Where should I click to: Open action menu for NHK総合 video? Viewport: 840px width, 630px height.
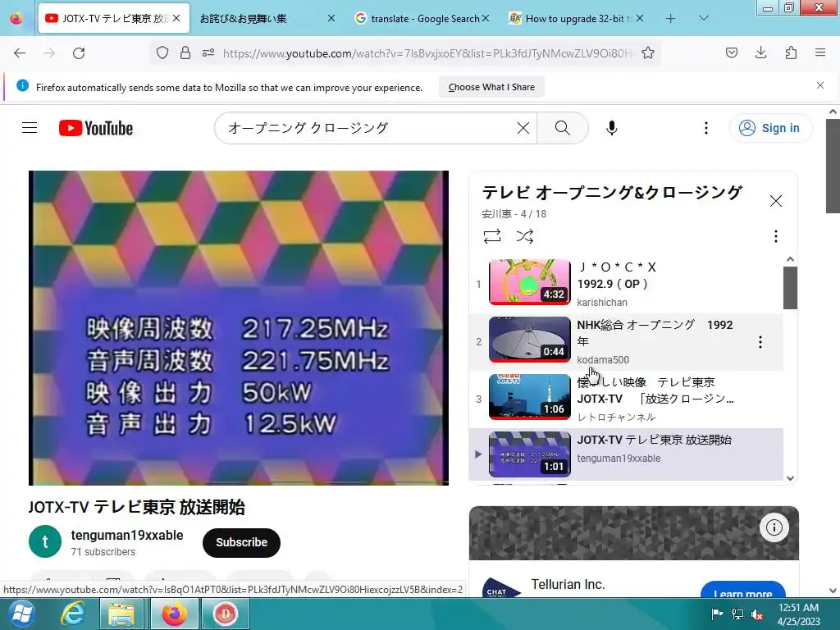[x=760, y=342]
